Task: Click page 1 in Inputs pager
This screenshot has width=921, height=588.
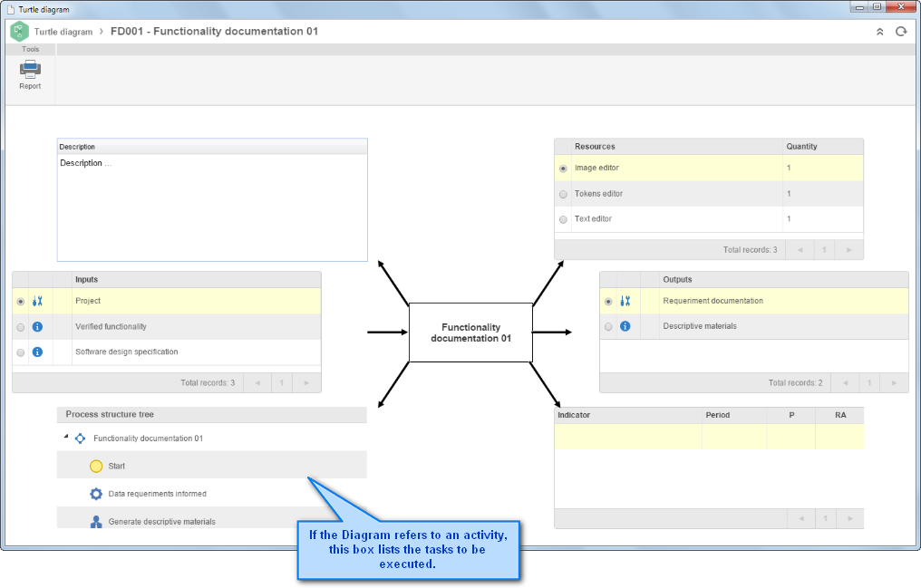Action: pos(282,383)
